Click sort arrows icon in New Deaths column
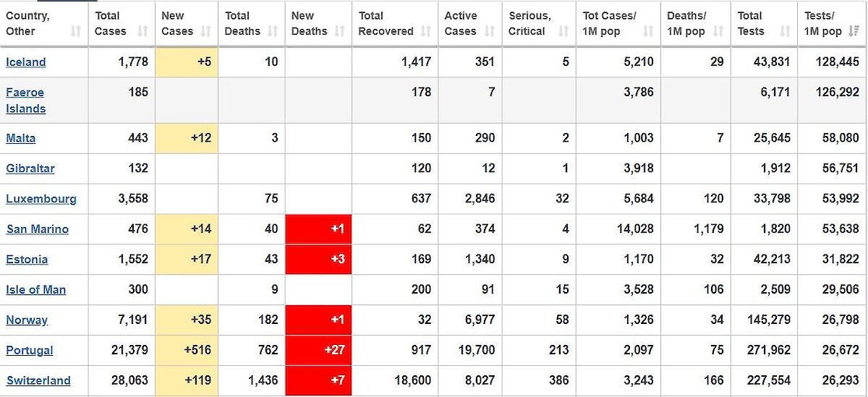This screenshot has width=868, height=397. point(339,32)
